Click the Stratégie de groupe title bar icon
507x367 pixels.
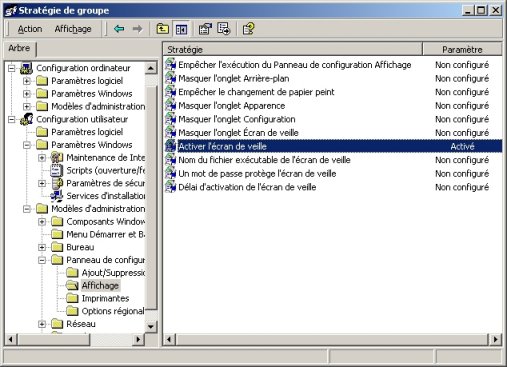(11, 11)
